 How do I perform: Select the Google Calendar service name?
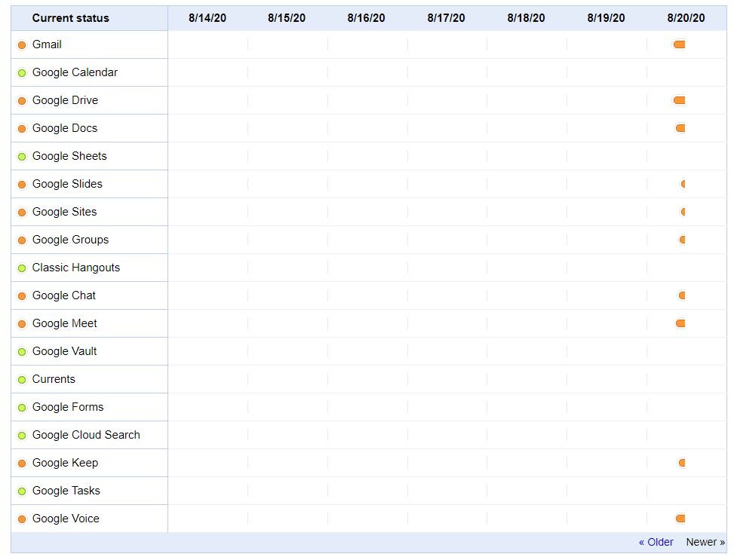[75, 72]
